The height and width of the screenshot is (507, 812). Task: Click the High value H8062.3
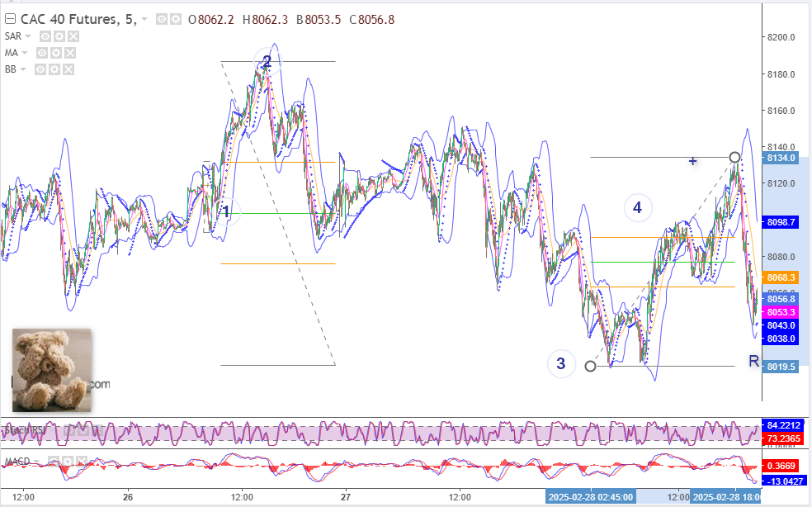[265, 20]
